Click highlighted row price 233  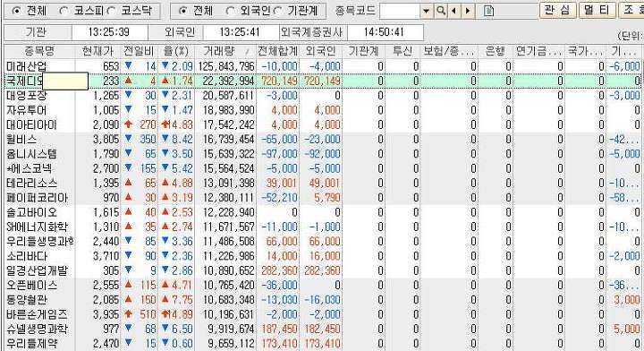[x=111, y=81]
